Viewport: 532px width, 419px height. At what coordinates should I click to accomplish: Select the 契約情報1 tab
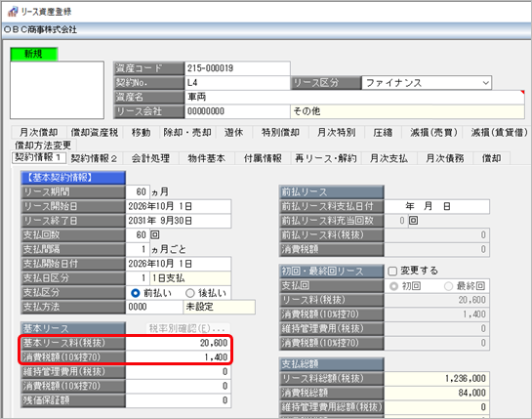[38, 157]
